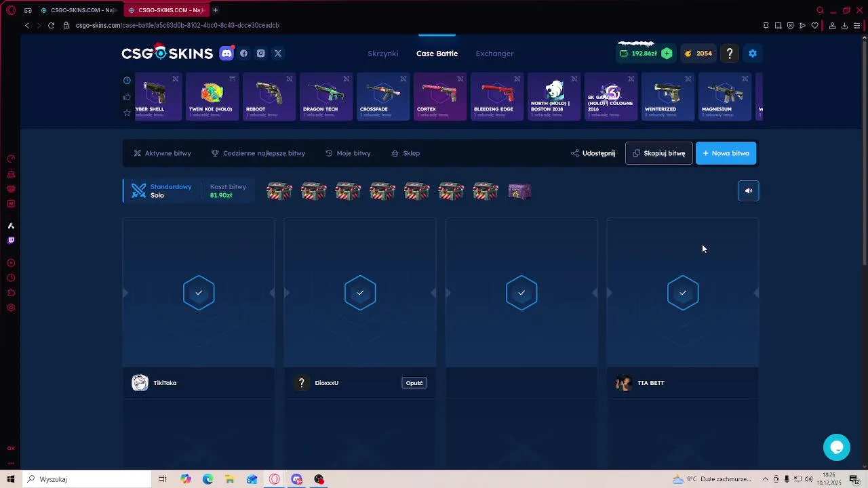Select the North (Holo) Boston 2018 drop
Viewport: 868px width, 488px height.
[554, 96]
